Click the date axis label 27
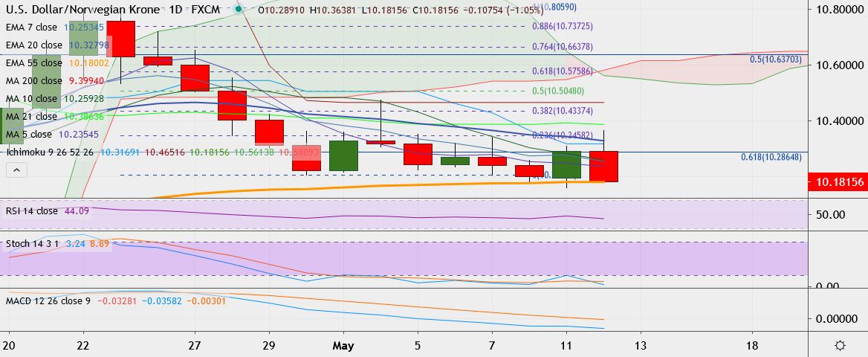Viewport: 868px width, 357px height. click(195, 346)
